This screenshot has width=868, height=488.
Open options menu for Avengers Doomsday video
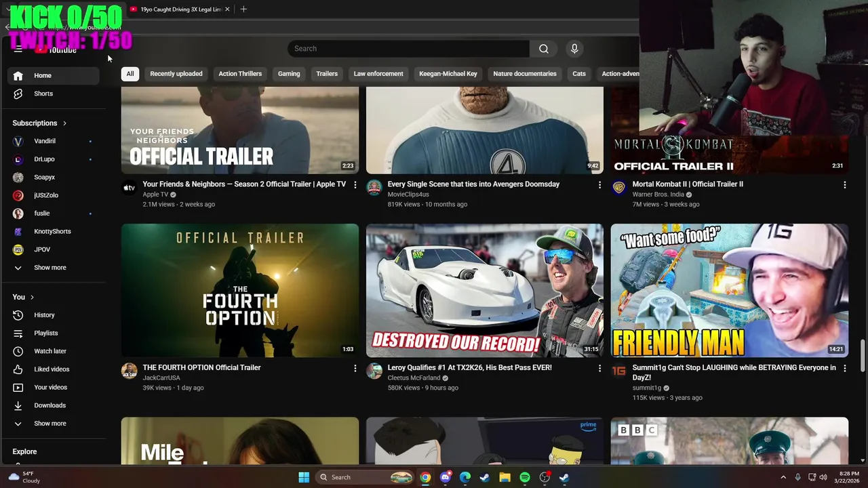click(599, 184)
